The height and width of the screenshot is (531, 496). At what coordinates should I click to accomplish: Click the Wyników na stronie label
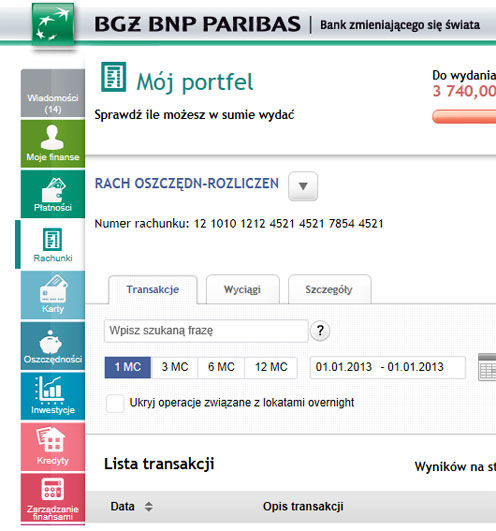click(455, 467)
